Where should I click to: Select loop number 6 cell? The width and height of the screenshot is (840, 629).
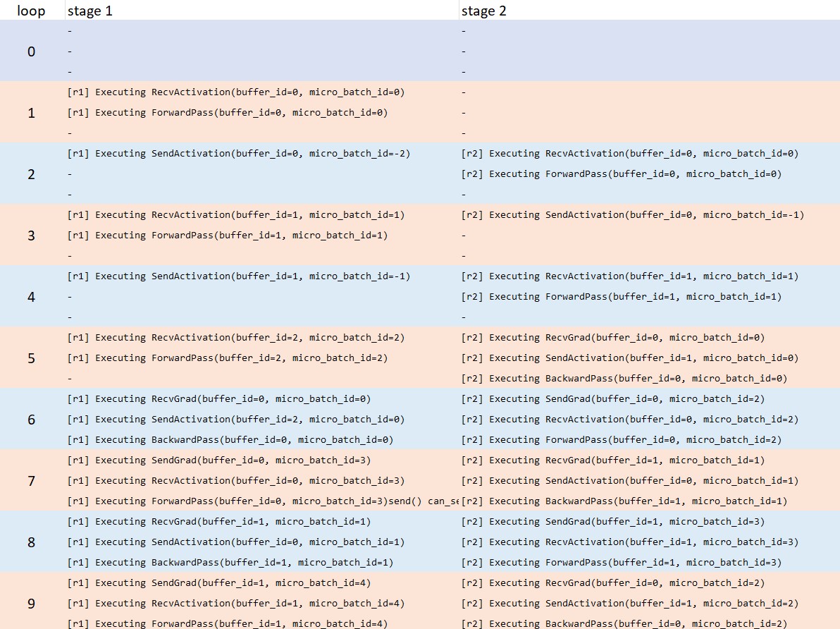(32, 420)
